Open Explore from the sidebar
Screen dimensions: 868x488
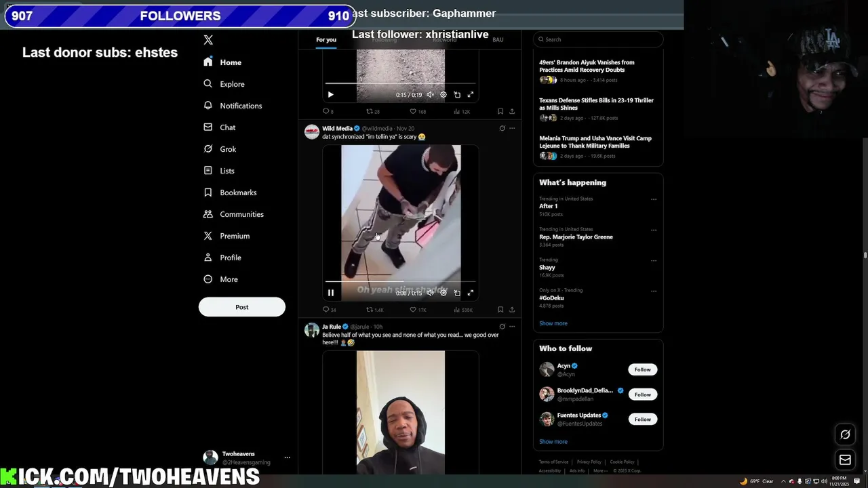point(224,84)
